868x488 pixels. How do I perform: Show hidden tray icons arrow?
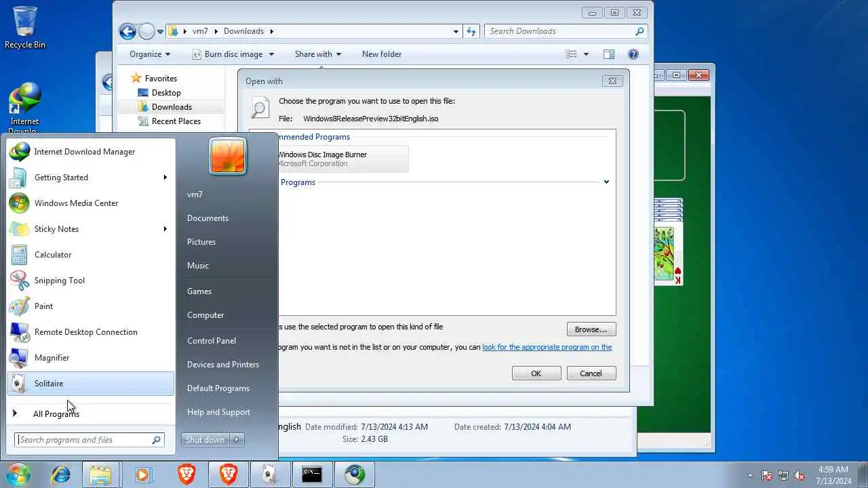coord(750,475)
